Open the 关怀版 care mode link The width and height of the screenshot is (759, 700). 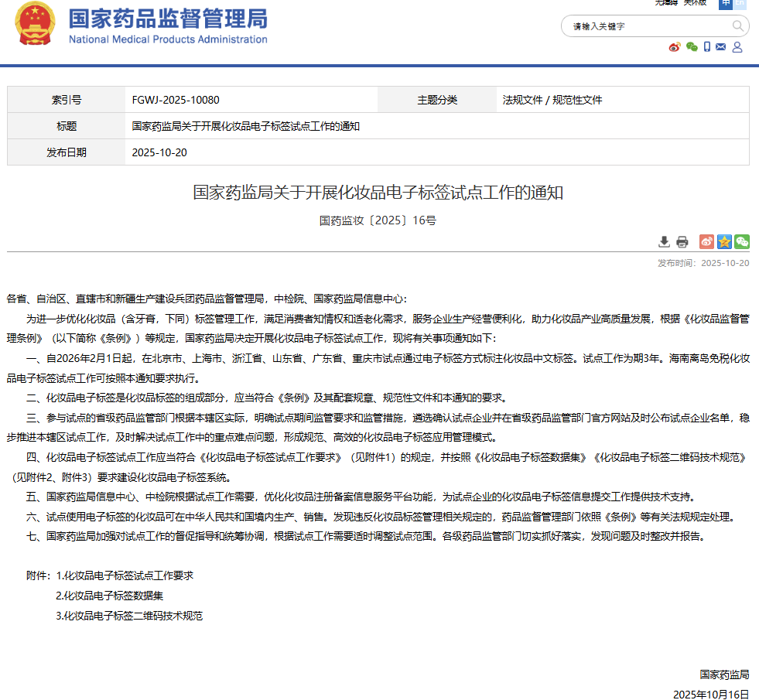[x=694, y=3]
